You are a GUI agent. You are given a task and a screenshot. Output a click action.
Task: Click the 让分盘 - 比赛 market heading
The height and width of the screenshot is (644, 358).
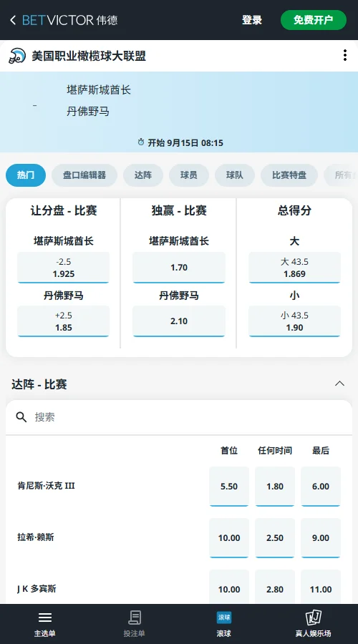pyautogui.click(x=64, y=210)
